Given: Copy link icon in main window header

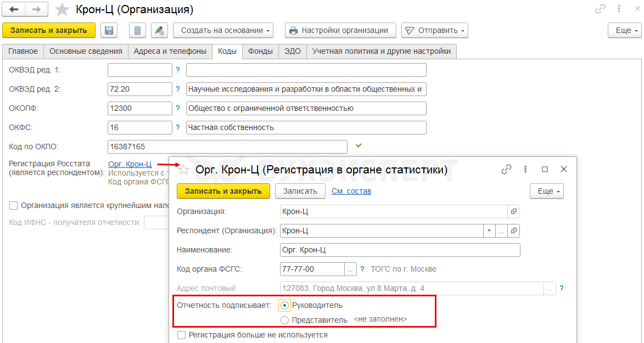Looking at the screenshot, I should pos(600,9).
